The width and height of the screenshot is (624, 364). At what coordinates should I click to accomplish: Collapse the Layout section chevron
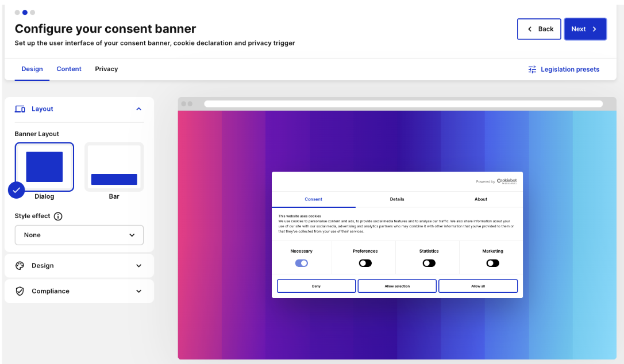click(x=138, y=109)
